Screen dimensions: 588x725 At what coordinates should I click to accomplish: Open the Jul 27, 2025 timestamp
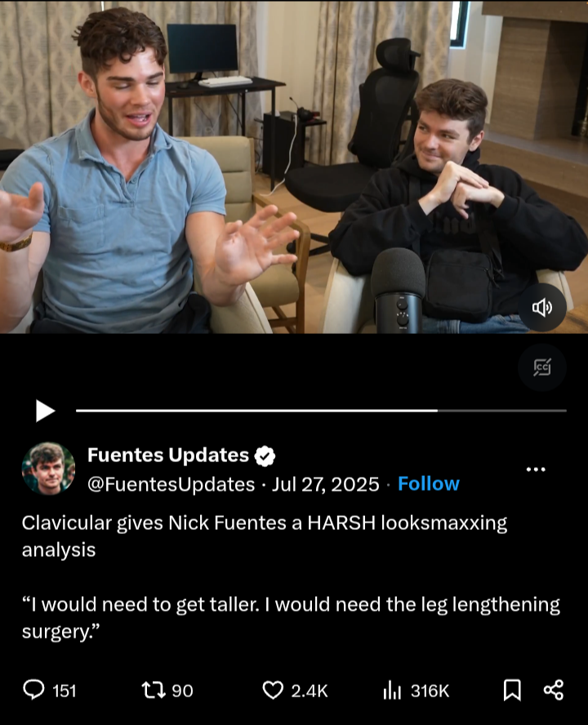[x=325, y=484]
